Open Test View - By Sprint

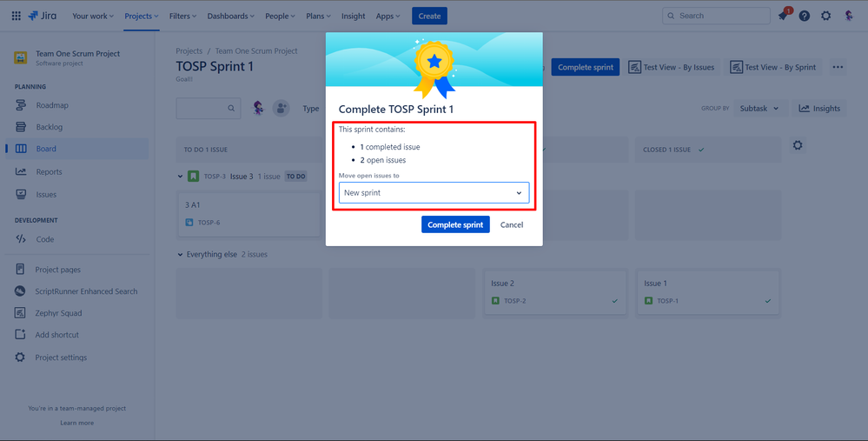(774, 67)
